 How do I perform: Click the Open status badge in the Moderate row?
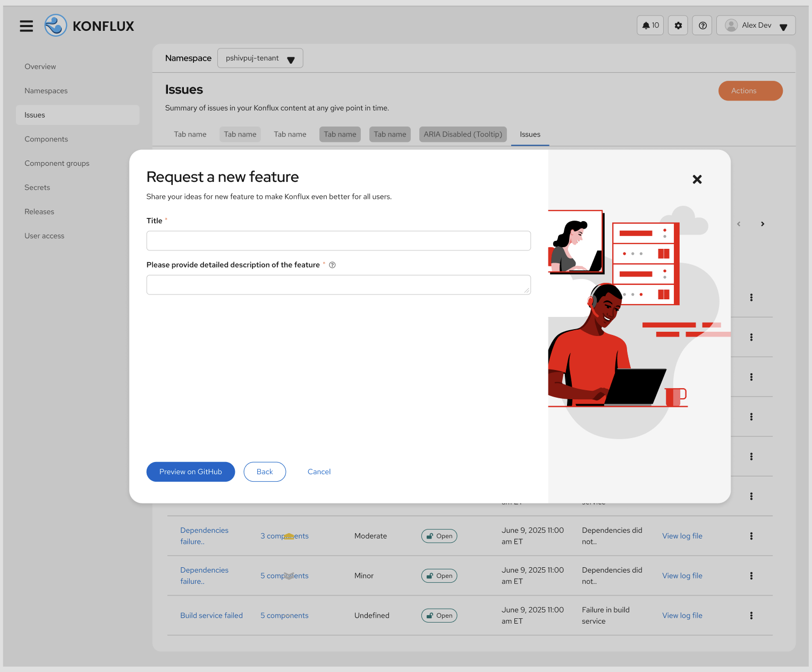point(439,536)
